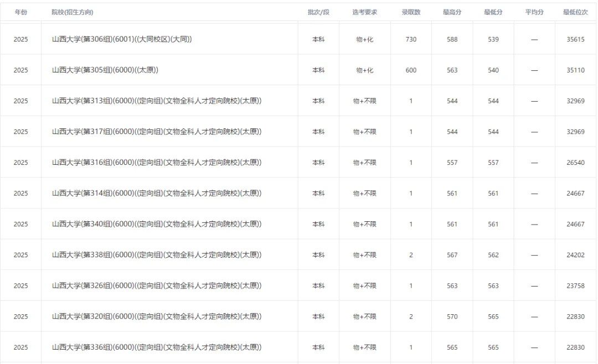Click the 院校(招生方向) column header
598x364 pixels.
[73, 12]
